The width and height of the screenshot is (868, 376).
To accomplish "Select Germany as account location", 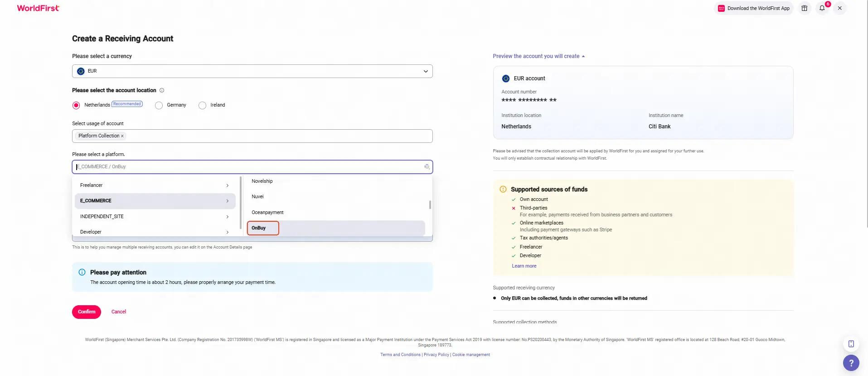I will click(159, 105).
